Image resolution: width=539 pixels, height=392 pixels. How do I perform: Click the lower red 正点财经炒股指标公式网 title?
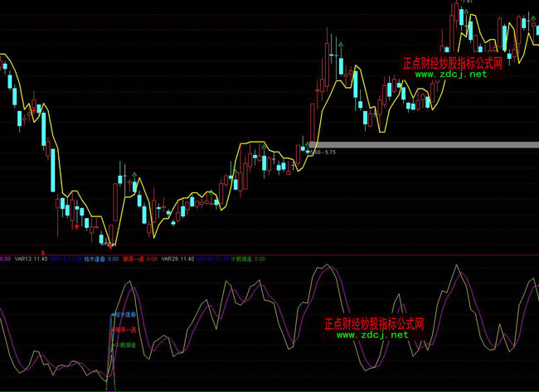pyautogui.click(x=374, y=324)
